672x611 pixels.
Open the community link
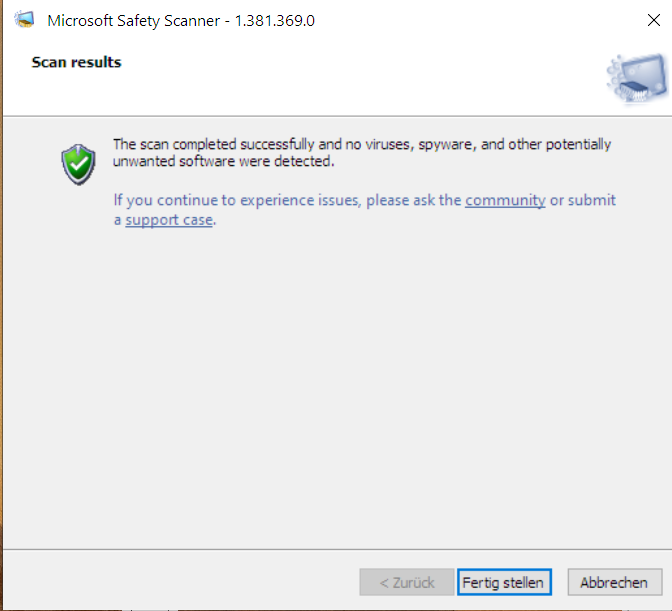505,200
